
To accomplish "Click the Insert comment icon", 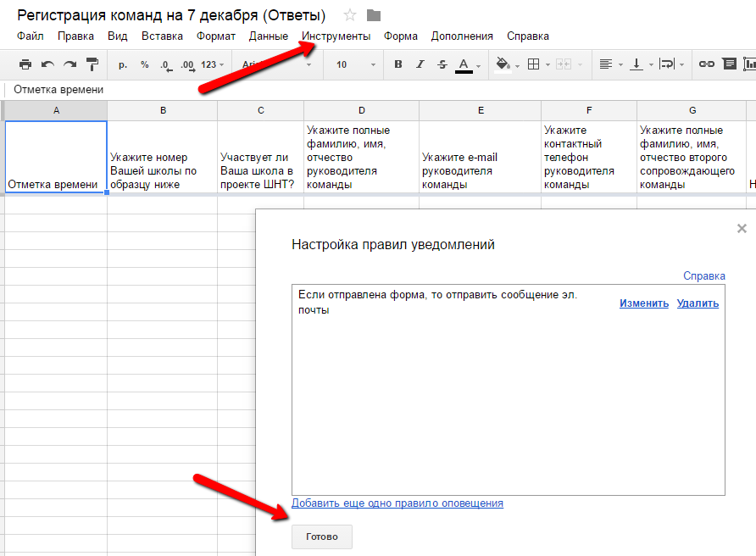I will click(x=728, y=64).
